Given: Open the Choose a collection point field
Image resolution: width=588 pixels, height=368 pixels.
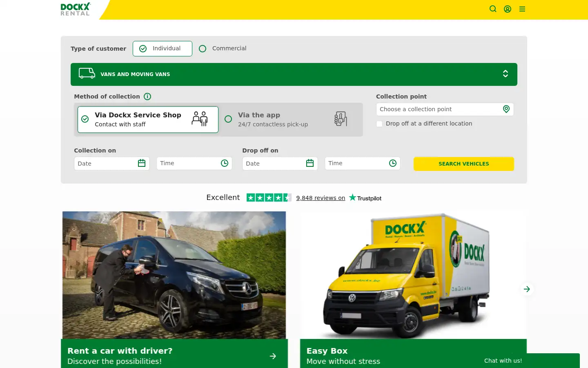Looking at the screenshot, I should pyautogui.click(x=445, y=109).
